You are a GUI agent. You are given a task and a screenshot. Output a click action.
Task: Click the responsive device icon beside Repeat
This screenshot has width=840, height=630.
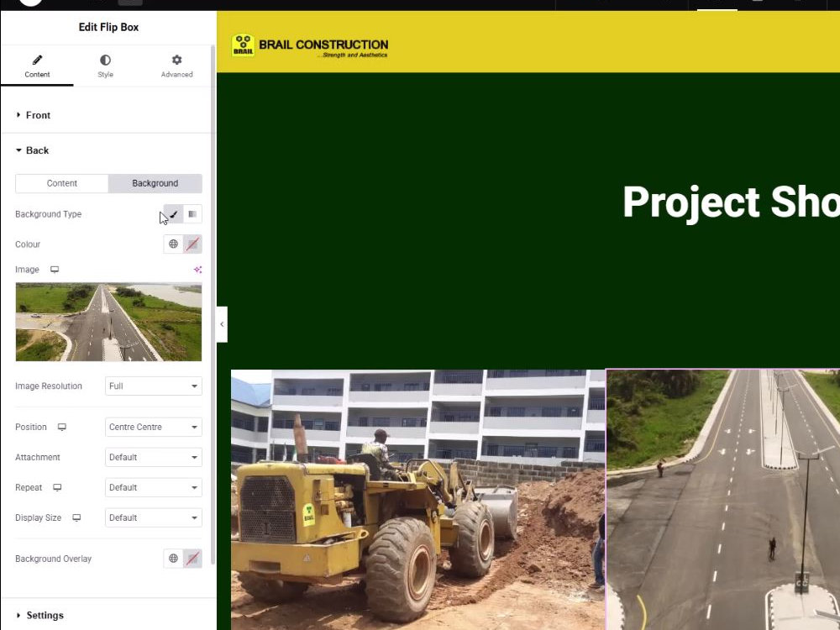(x=57, y=487)
